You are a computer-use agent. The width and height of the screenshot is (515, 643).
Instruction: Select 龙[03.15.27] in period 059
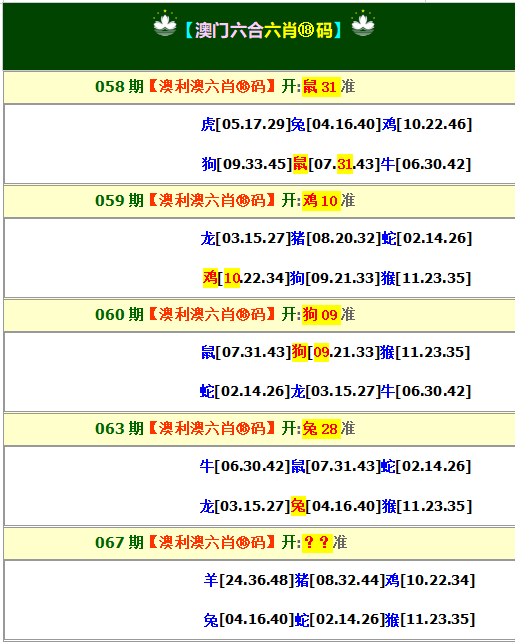coord(246,238)
